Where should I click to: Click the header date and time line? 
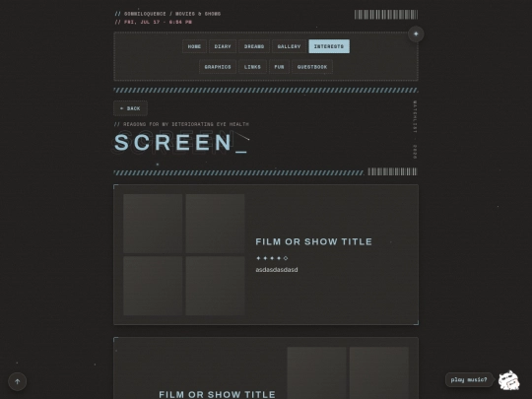154,22
